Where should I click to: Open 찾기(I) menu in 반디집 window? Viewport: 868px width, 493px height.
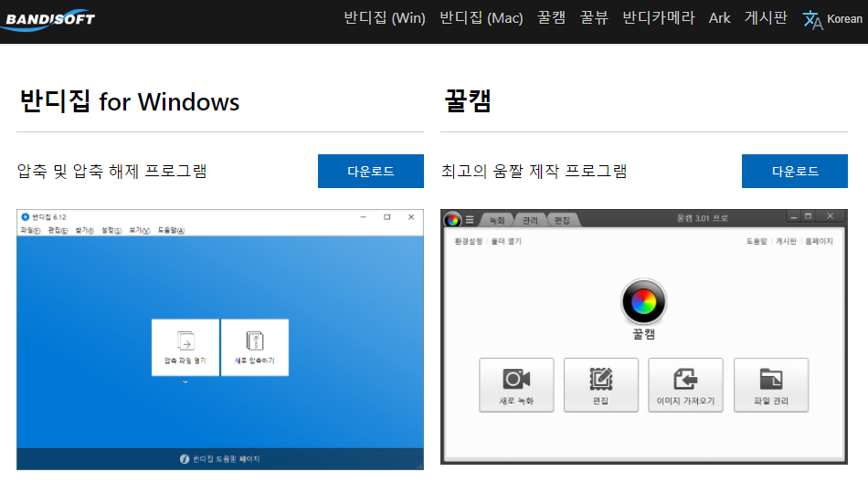84,230
